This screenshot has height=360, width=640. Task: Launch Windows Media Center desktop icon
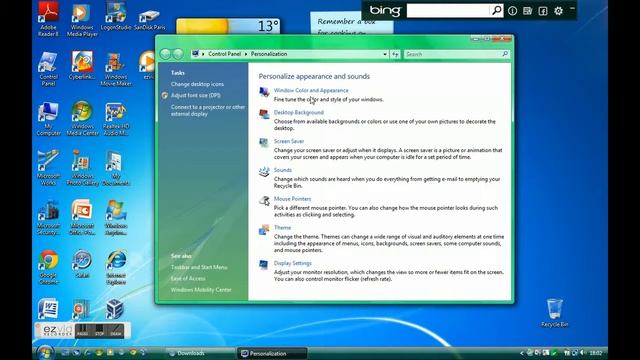pyautogui.click(x=82, y=118)
